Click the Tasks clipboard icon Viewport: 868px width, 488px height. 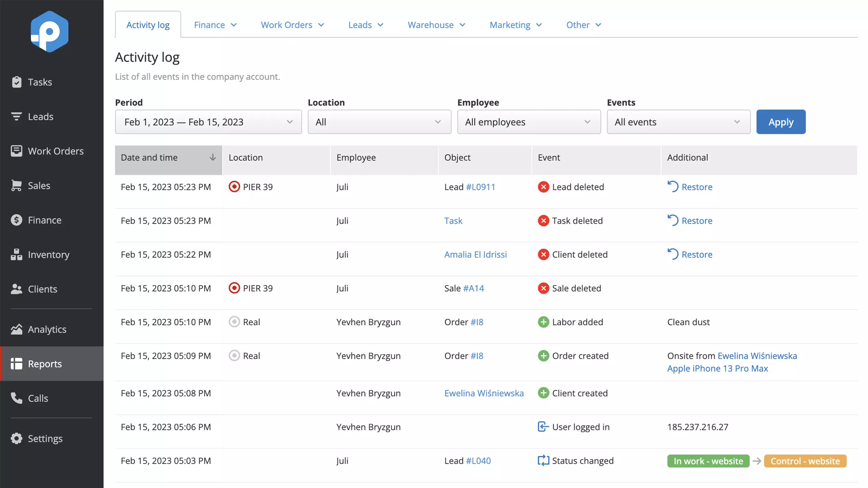pyautogui.click(x=16, y=82)
